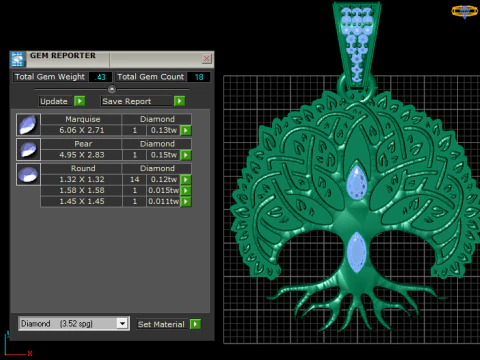
Task: Select the 1.32 X 1.32 size cell
Action: pyautogui.click(x=82, y=180)
